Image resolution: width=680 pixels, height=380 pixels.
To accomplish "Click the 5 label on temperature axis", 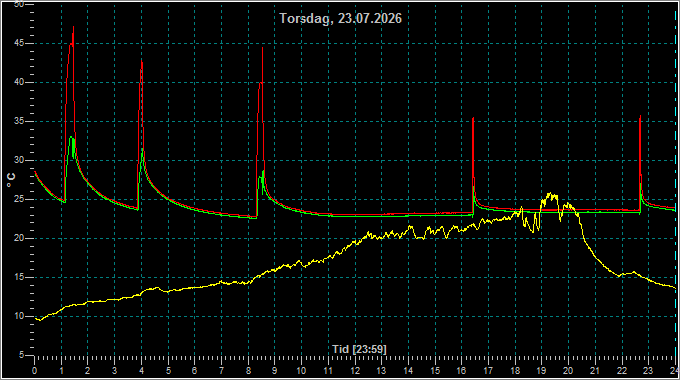I will tap(21, 355).
